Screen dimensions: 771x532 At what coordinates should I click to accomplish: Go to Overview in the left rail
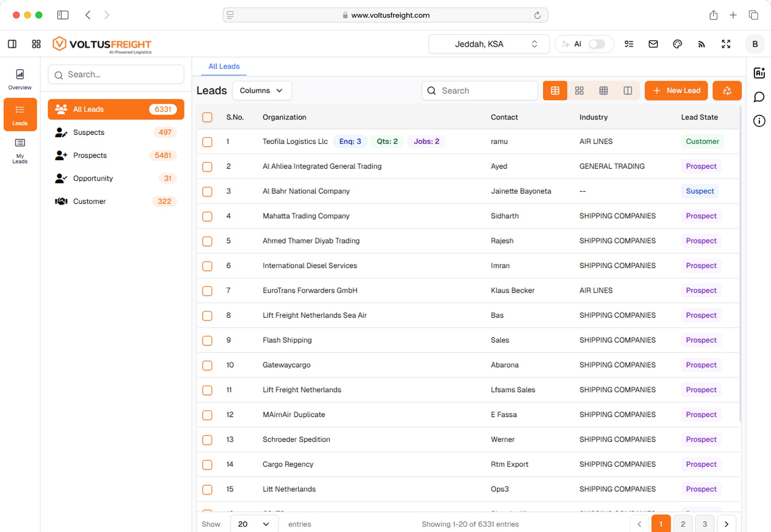(20, 79)
